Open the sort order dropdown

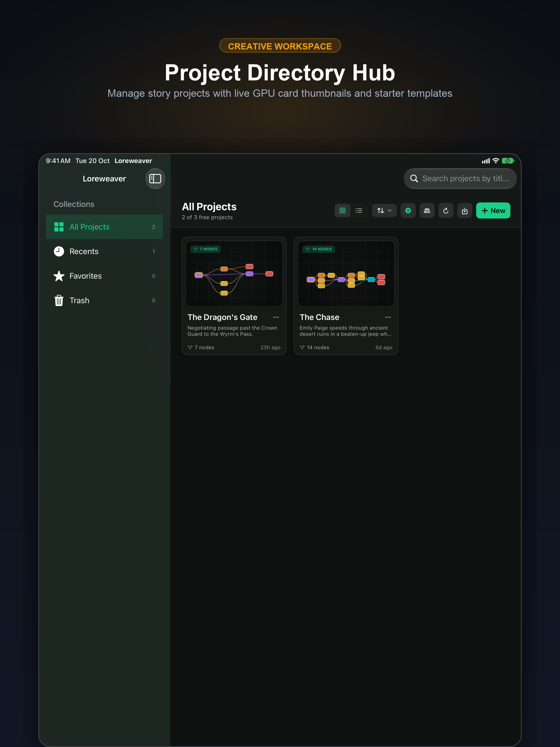tap(384, 211)
